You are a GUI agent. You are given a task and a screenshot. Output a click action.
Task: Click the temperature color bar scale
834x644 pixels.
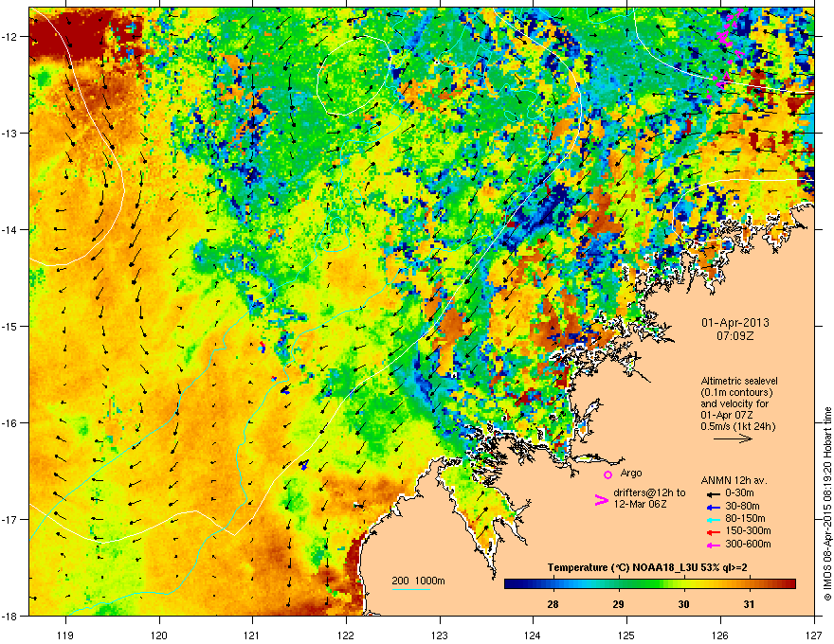[x=650, y=584]
